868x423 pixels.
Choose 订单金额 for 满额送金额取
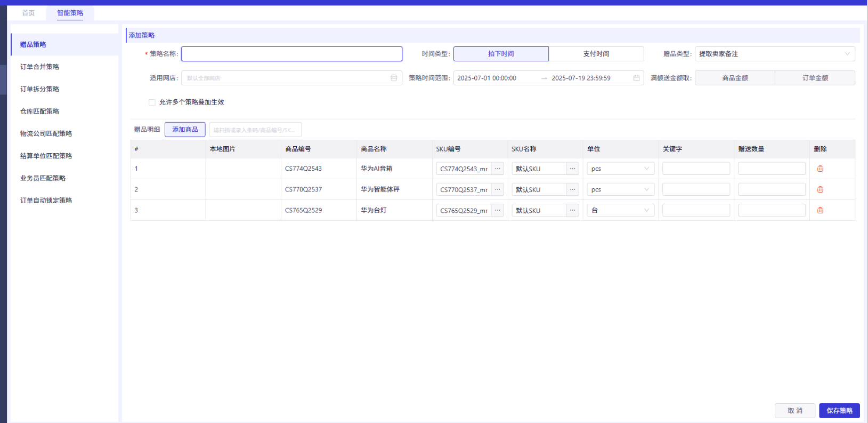point(815,78)
